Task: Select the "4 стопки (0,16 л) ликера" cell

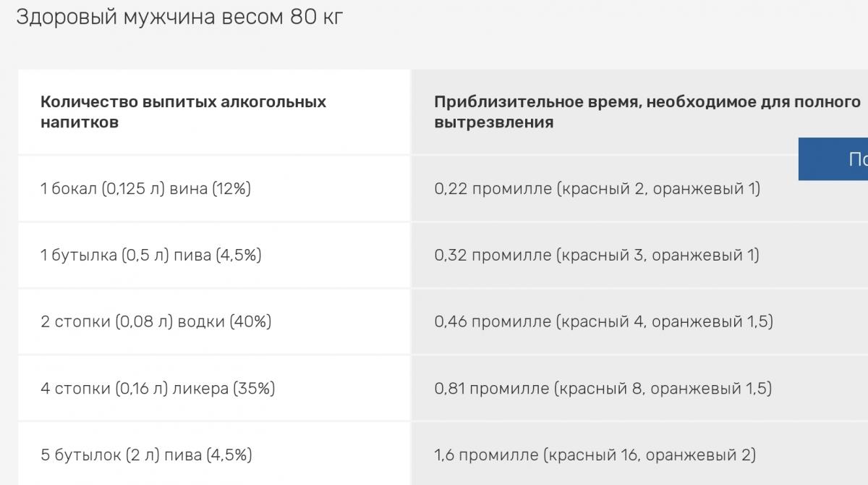Action: (x=158, y=389)
